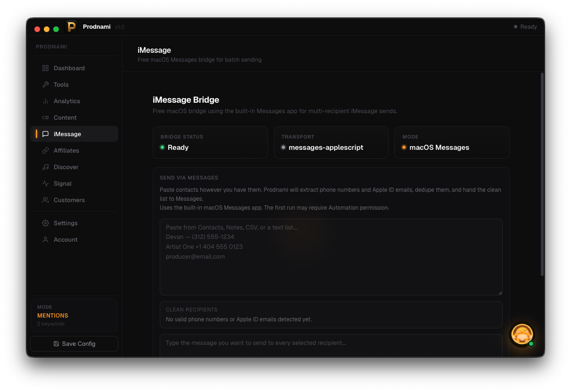Navigate to Affiliates
The image size is (571, 392).
pyautogui.click(x=74, y=151)
